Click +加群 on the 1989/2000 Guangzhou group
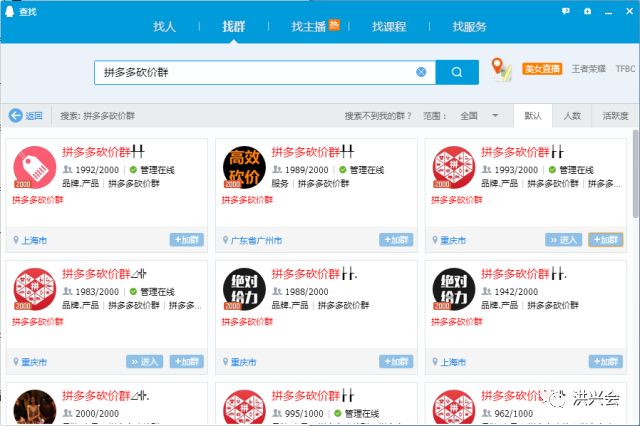This screenshot has height=426, width=640. (396, 240)
